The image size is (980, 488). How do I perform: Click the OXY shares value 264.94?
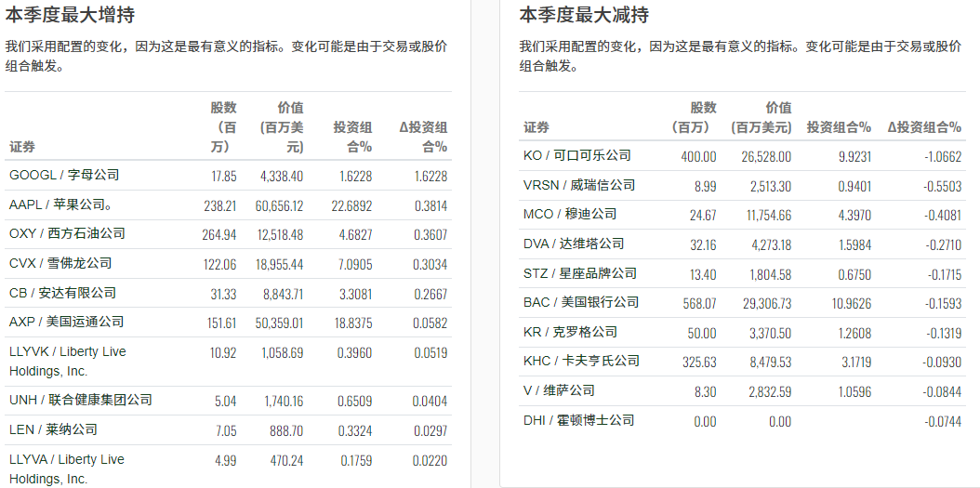(x=219, y=235)
